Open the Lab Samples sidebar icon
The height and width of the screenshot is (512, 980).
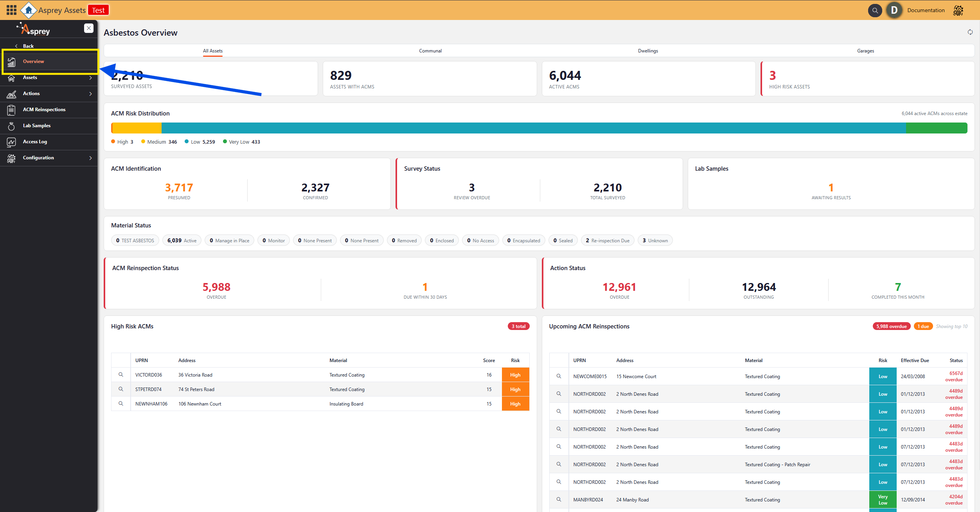tap(11, 126)
